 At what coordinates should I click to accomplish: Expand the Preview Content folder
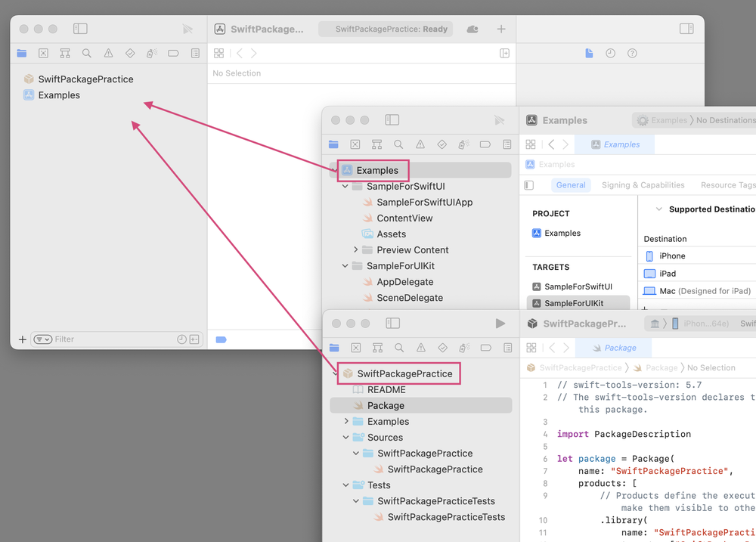tap(356, 250)
